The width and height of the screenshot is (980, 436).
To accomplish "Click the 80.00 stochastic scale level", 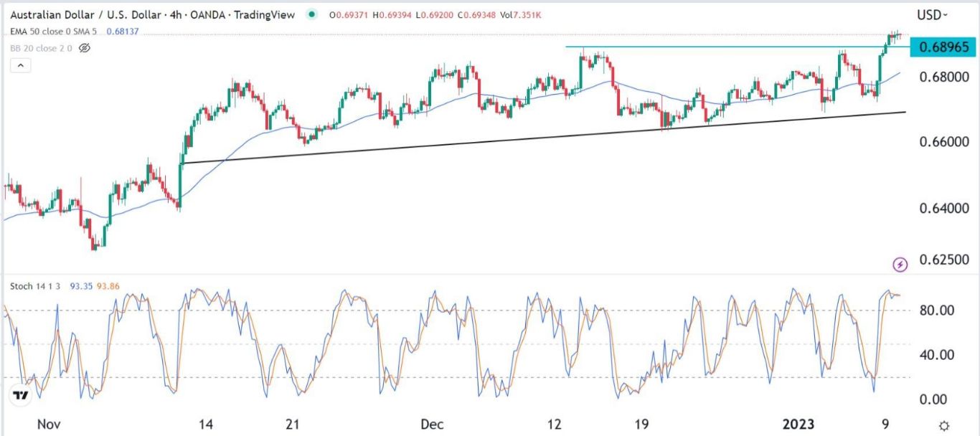I will [938, 311].
